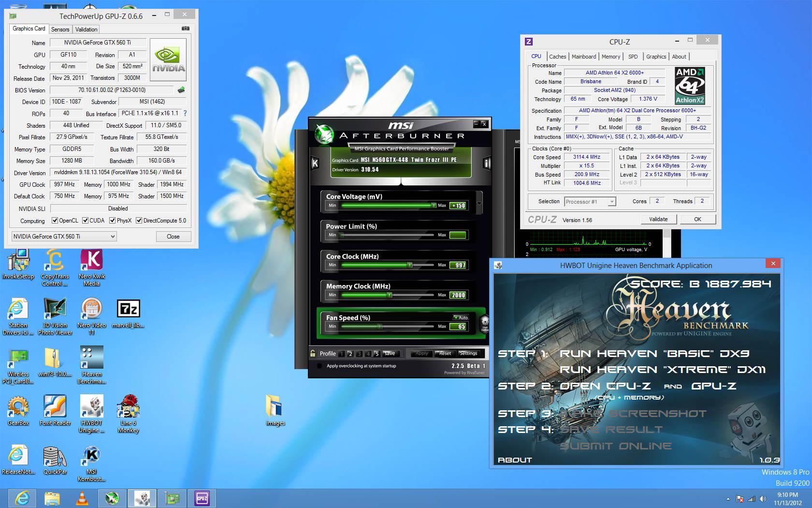Image resolution: width=812 pixels, height=508 pixels.
Task: Open Mainboard tab in CPU-Z
Action: click(x=584, y=57)
